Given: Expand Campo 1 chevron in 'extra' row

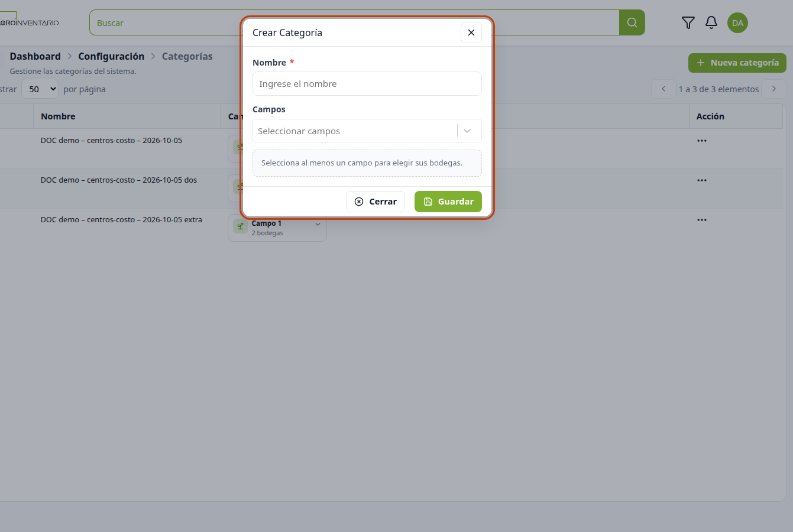Looking at the screenshot, I should [318, 224].
